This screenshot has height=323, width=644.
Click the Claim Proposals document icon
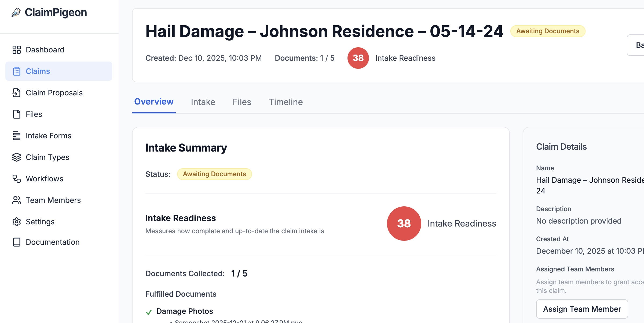pos(17,93)
